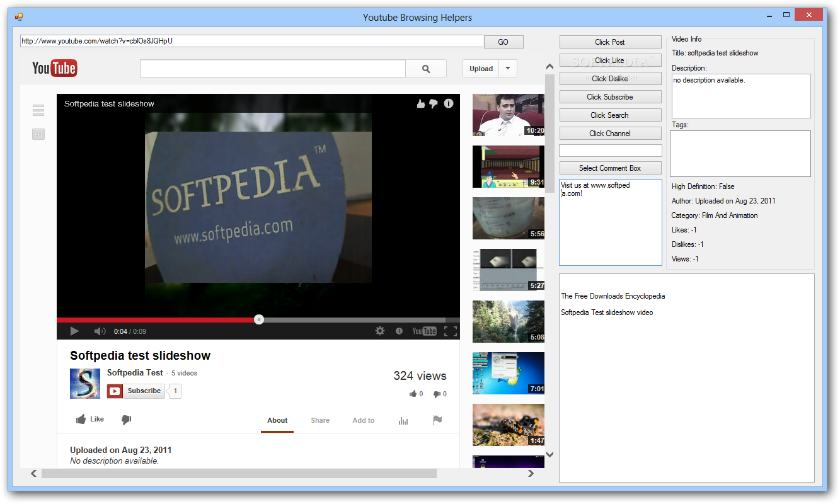Image resolution: width=840 pixels, height=504 pixels.
Task: Open the Add to tab
Action: coord(364,420)
